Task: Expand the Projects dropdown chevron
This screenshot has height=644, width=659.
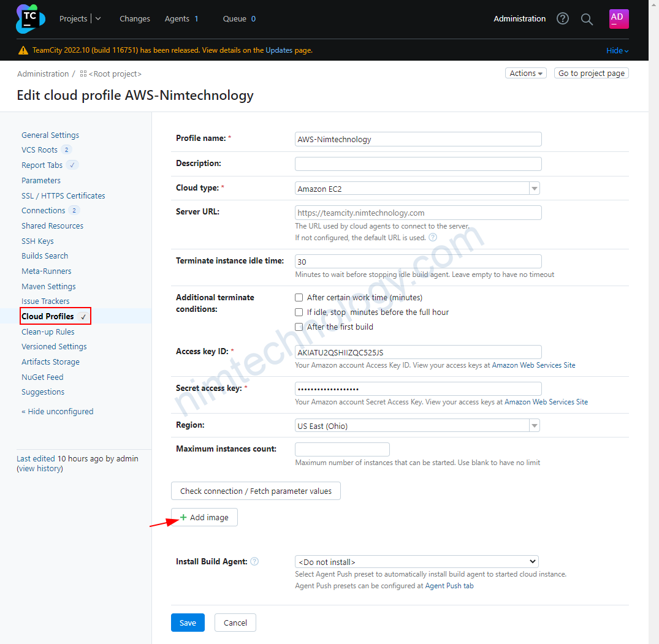Action: click(x=98, y=18)
